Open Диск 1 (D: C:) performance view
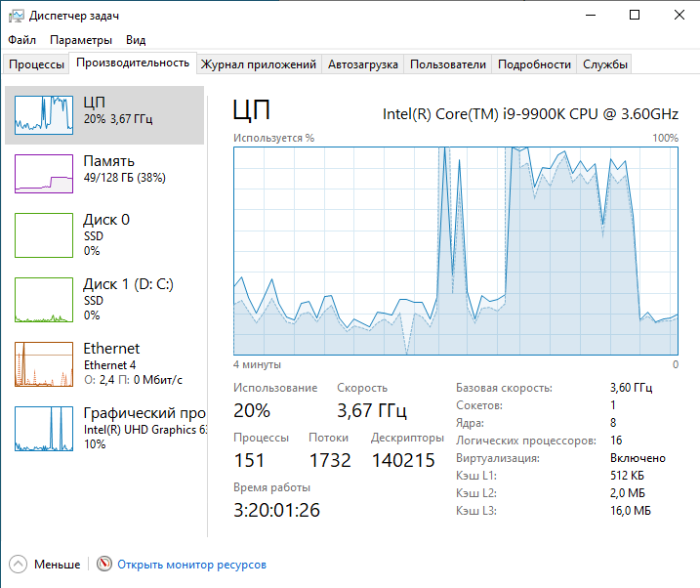Viewport: 700px width, 588px height. pos(105,299)
